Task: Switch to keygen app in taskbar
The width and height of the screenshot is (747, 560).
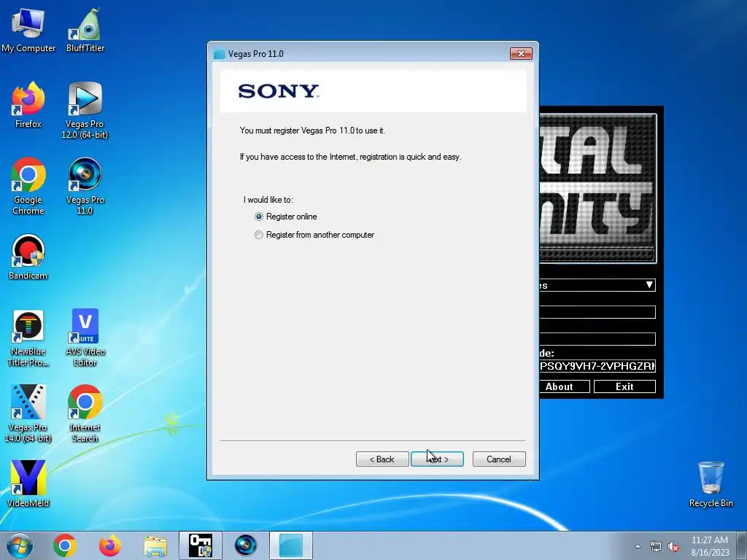Action: [201, 545]
